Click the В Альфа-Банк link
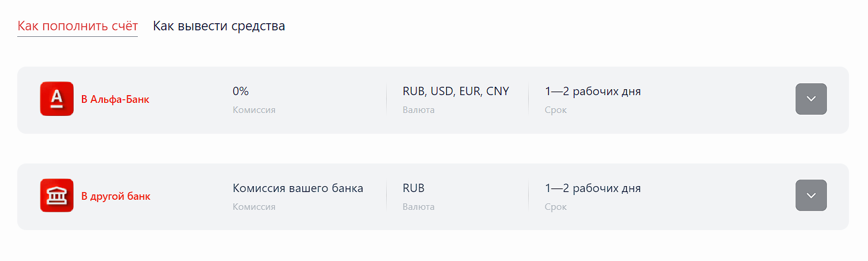868x261 pixels. [115, 99]
